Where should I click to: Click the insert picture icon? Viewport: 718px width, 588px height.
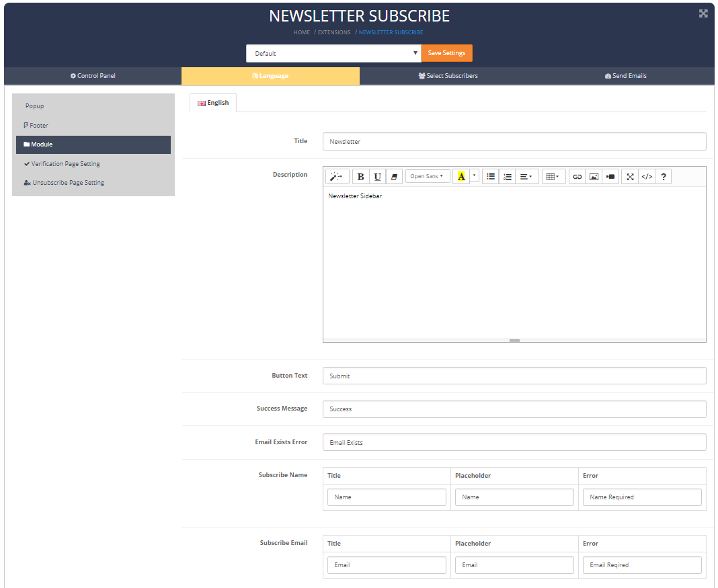click(594, 177)
